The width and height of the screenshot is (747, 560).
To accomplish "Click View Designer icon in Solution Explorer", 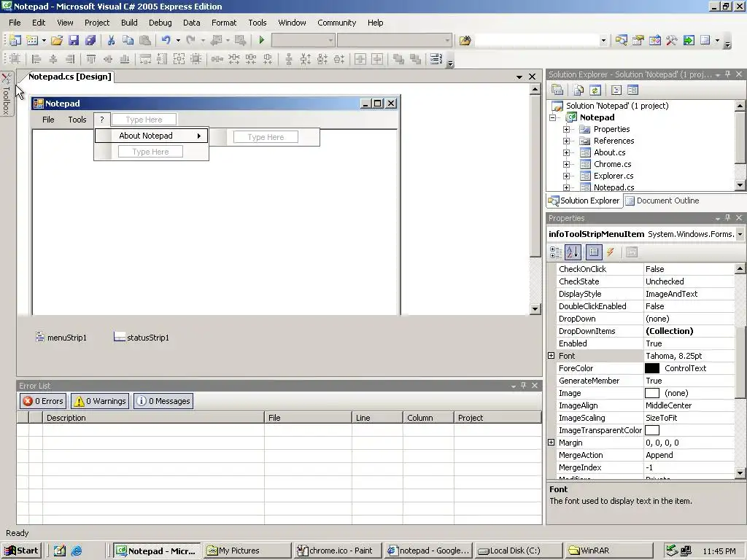I will (x=632, y=90).
